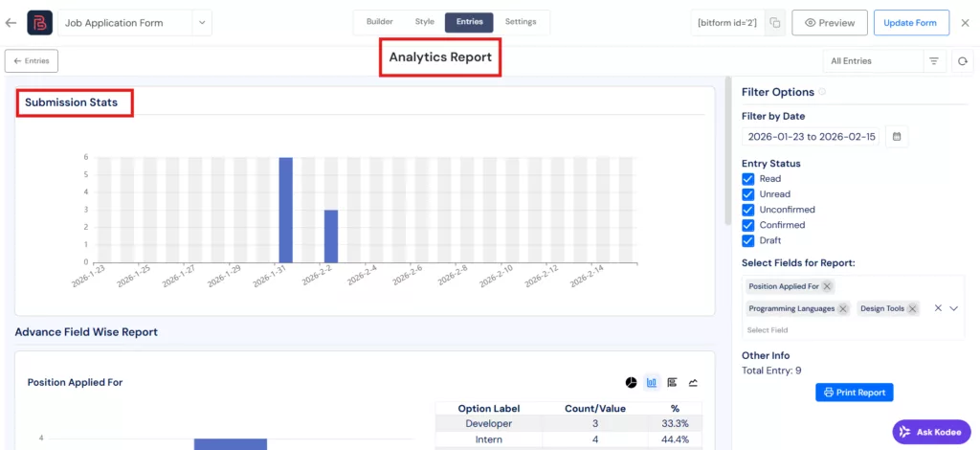
Task: Expand the Select Field dropdown chevron
Action: point(954,308)
